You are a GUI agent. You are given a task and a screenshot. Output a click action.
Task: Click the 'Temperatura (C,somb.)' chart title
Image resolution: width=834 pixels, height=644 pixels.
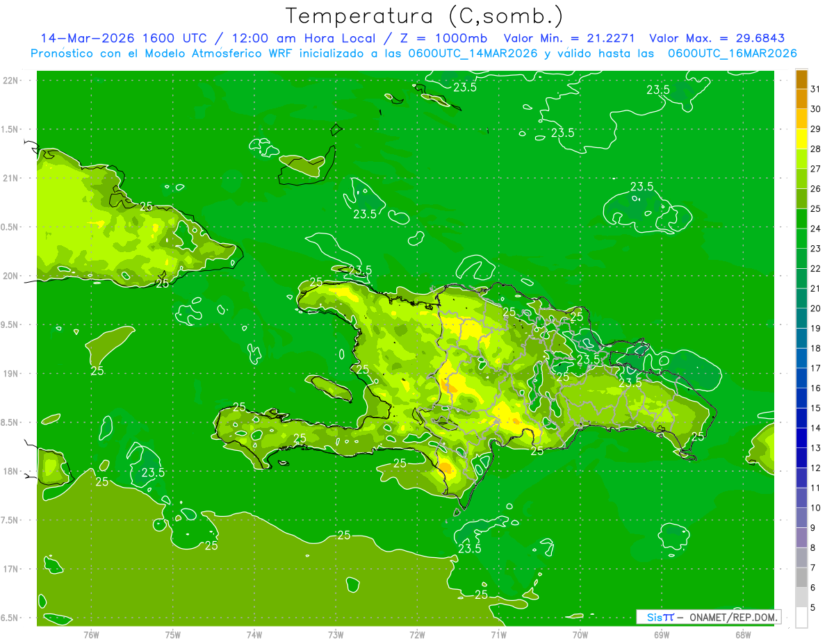[x=425, y=16]
